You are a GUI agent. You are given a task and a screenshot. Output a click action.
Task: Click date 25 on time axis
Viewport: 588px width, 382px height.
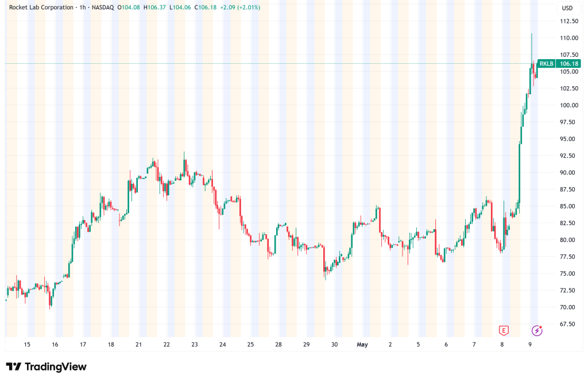coord(250,345)
